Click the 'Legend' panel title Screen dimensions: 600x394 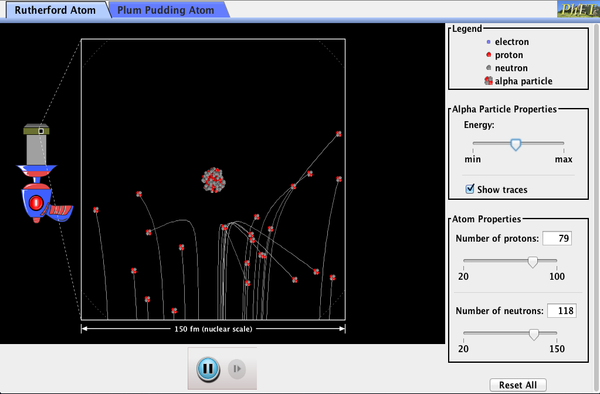point(467,29)
